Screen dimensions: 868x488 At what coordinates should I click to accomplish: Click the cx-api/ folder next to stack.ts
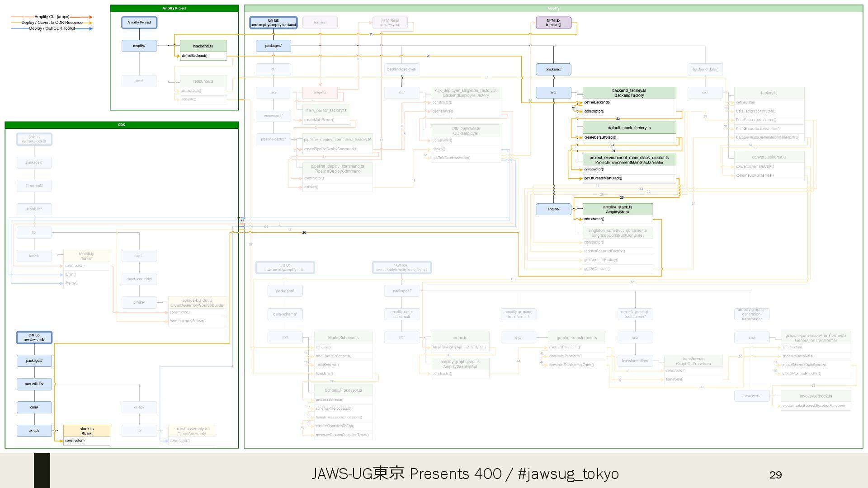[34, 431]
